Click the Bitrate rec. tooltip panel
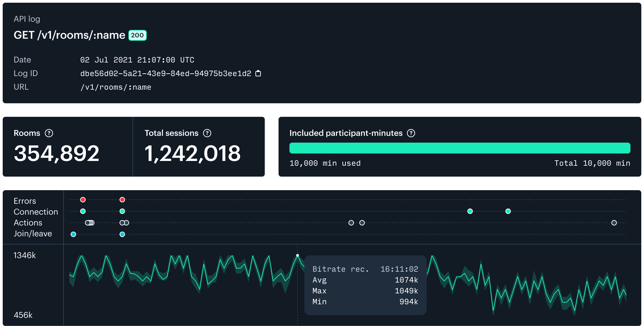This screenshot has width=644, height=326. coord(365,285)
